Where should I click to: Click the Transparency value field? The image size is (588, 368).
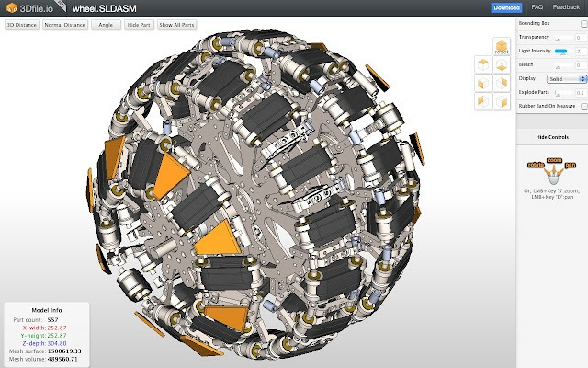pyautogui.click(x=580, y=37)
